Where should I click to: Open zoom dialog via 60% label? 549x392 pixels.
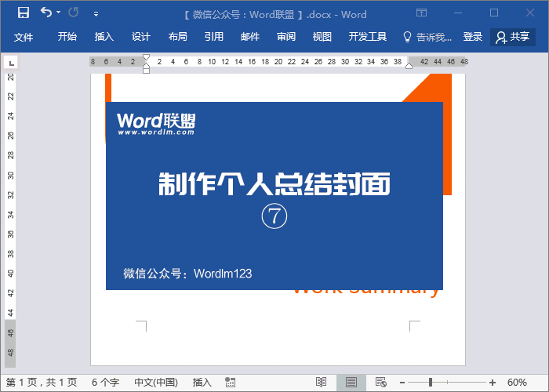coord(517,383)
